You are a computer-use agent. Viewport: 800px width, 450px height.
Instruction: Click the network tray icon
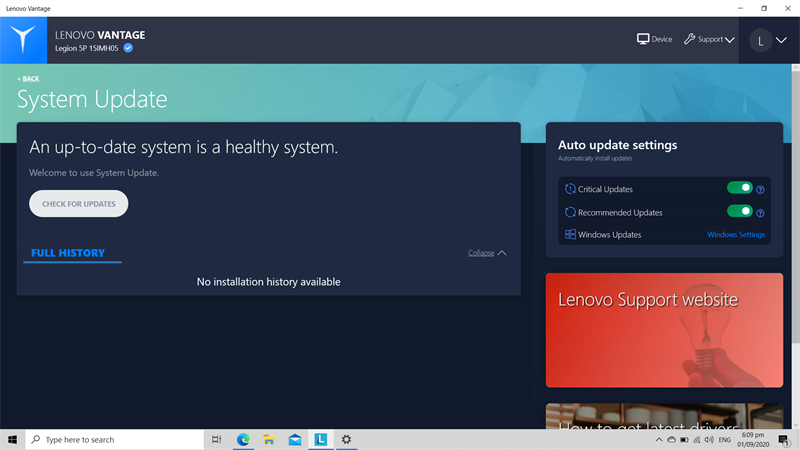point(696,440)
